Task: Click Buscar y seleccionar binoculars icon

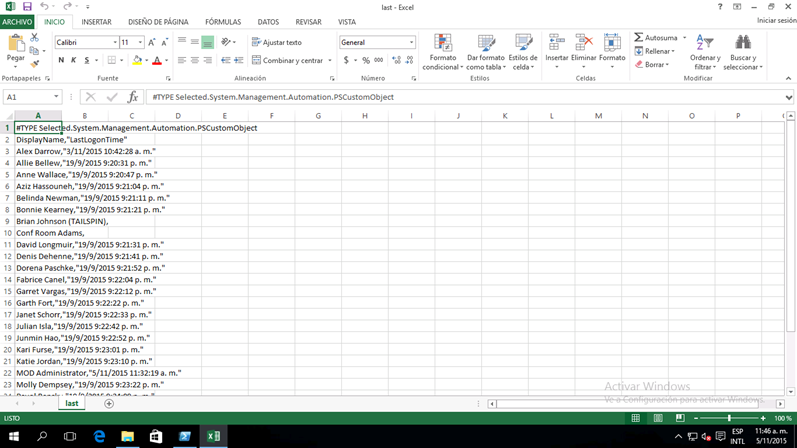Action: [x=743, y=43]
